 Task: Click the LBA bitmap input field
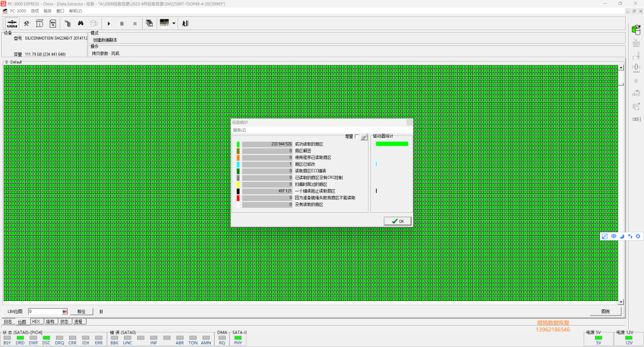click(x=45, y=311)
